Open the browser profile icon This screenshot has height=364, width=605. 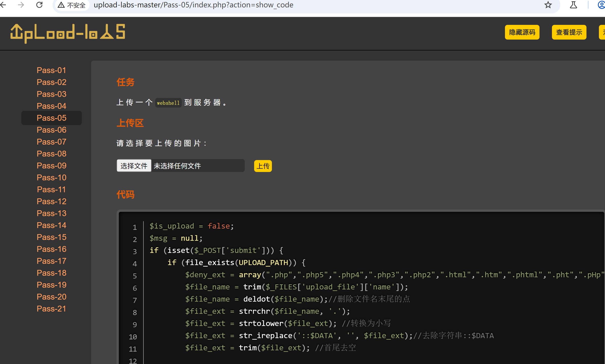[601, 5]
